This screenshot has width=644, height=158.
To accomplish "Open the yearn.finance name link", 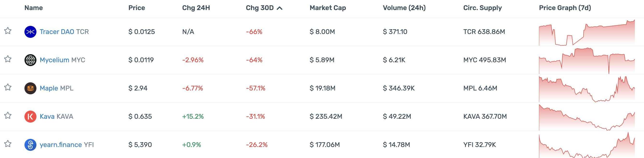I will (x=60, y=145).
